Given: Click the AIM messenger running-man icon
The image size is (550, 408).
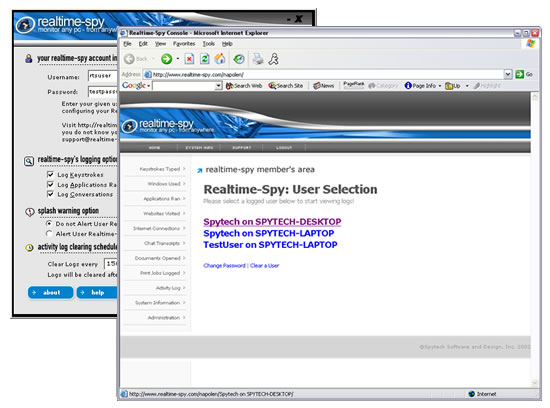Looking at the screenshot, I should pos(273,59).
